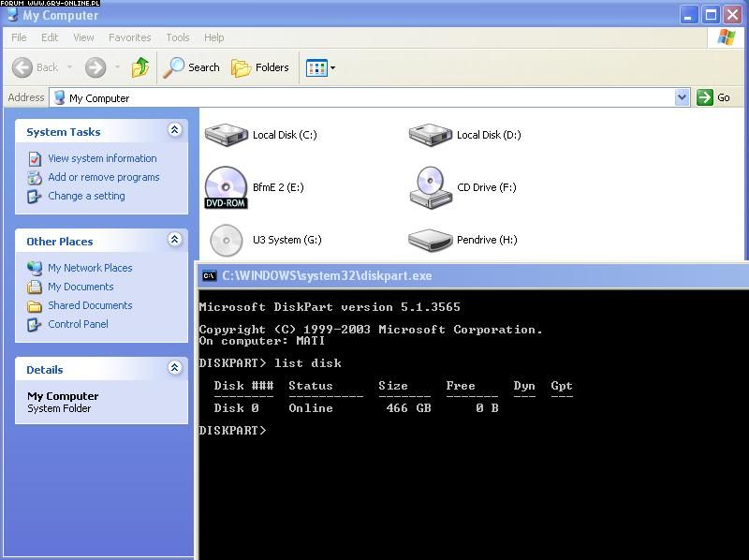This screenshot has height=560, width=749.
Task: Click the Local Disk (C:) label
Action: coord(285,135)
